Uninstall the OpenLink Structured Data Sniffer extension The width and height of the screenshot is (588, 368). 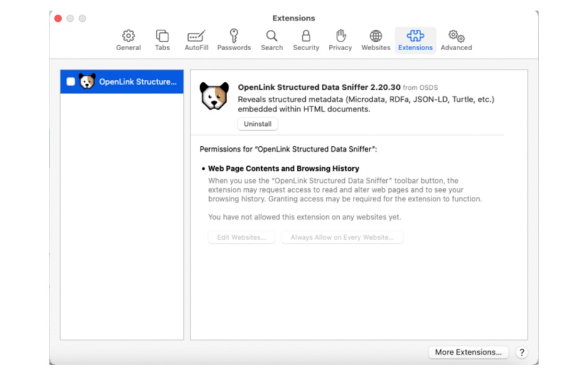pyautogui.click(x=257, y=124)
